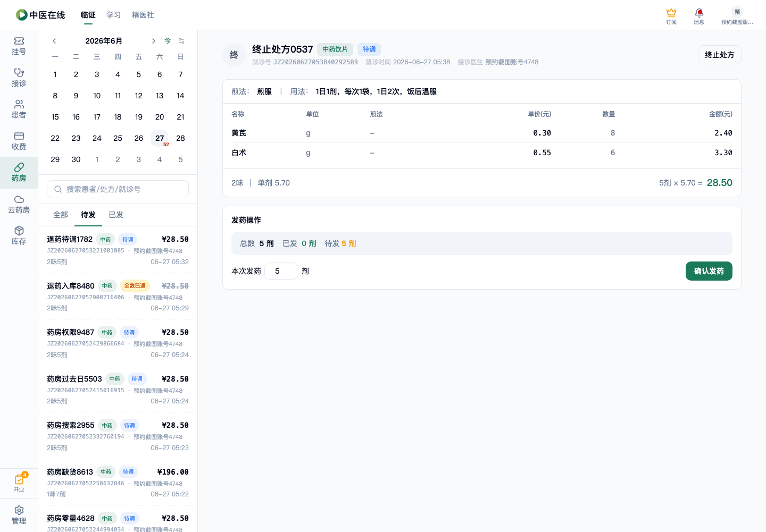Click the 开业 checklist icon
Screen dimensions: 766x532
click(19, 483)
